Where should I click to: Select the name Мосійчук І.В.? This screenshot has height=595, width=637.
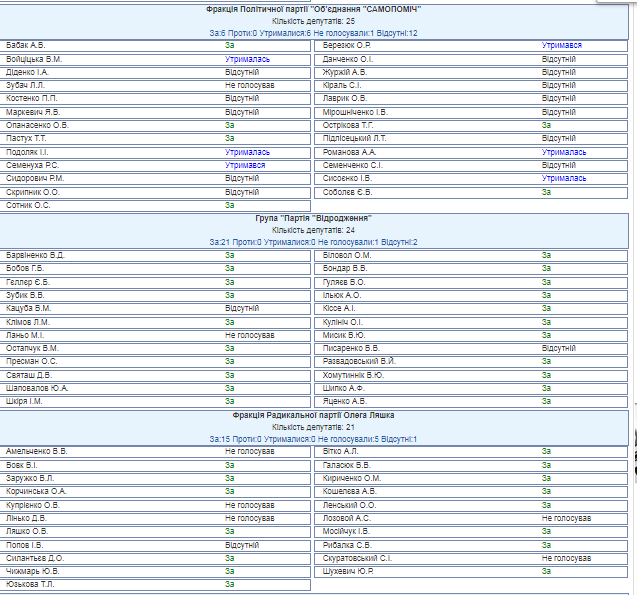pos(346,531)
